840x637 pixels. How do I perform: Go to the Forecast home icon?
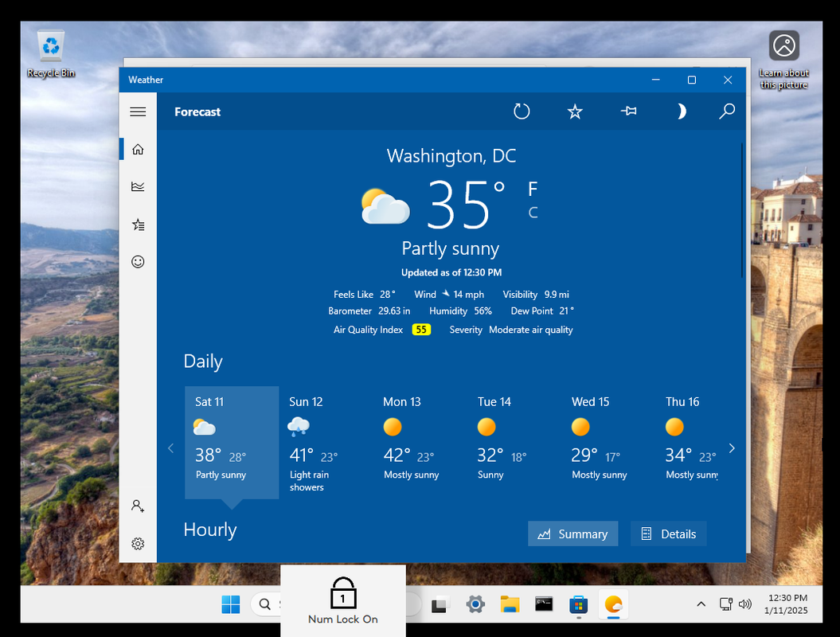pos(138,149)
